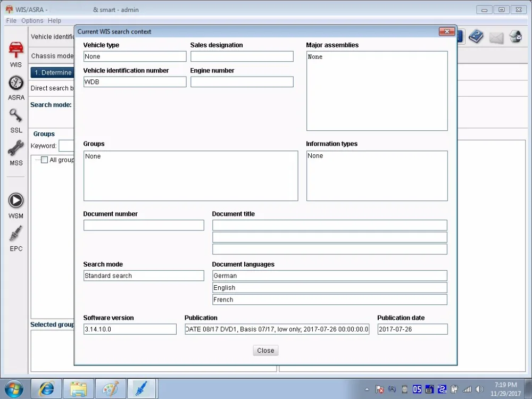Open the EPC spark plug module

click(16, 238)
